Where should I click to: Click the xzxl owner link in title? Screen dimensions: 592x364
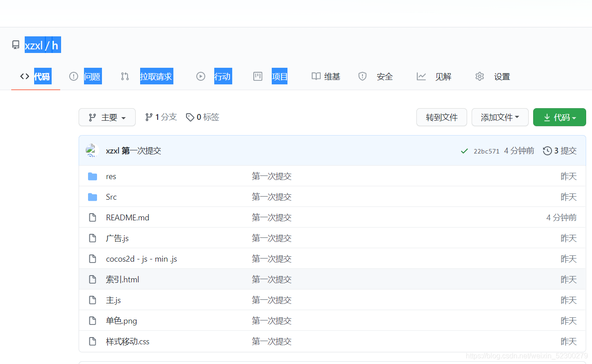(x=34, y=45)
